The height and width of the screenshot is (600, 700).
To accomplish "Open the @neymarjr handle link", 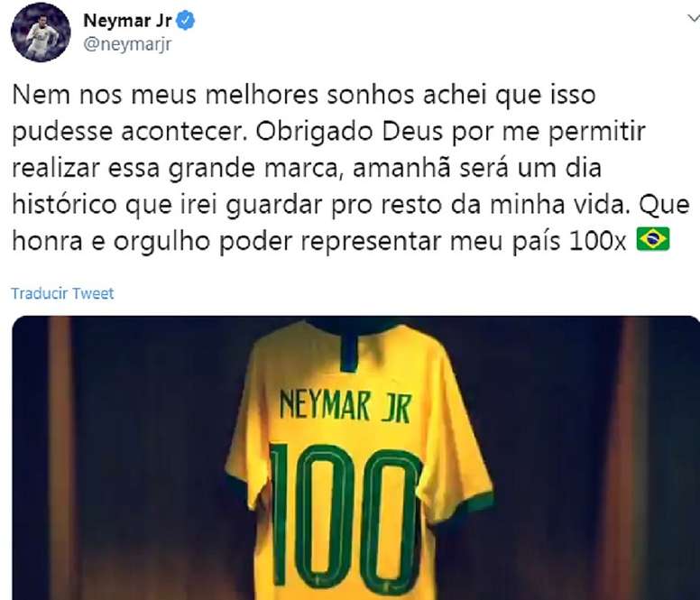I will (x=127, y=45).
